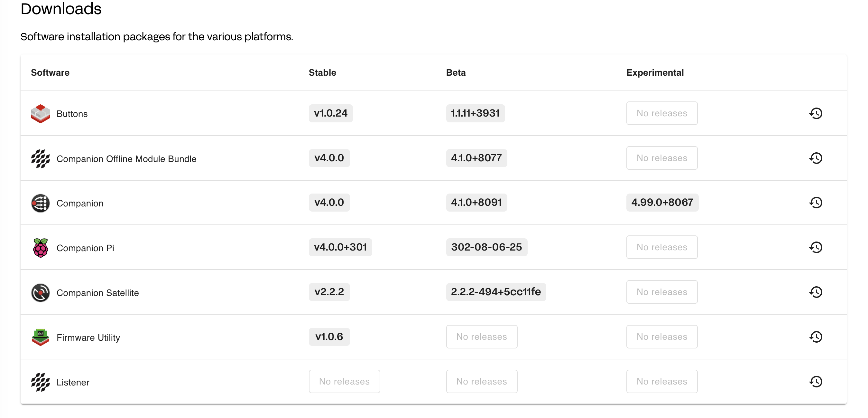Open release history for Firmware Utility

[x=816, y=337]
